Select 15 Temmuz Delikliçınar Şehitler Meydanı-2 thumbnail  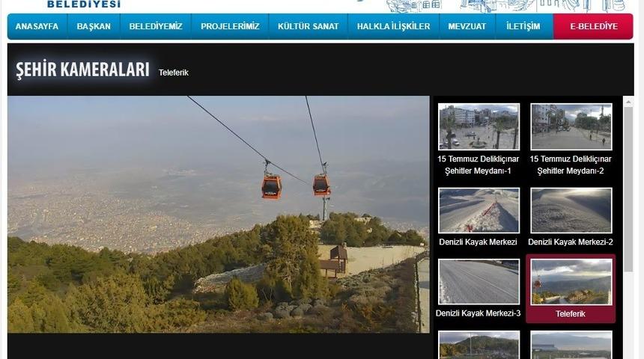(571, 126)
